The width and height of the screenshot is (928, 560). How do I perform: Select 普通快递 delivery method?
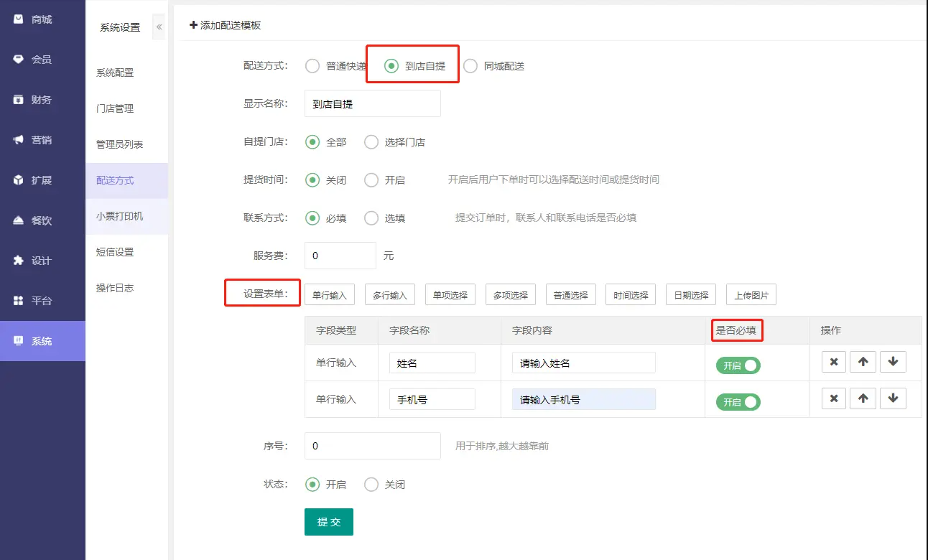tap(312, 66)
